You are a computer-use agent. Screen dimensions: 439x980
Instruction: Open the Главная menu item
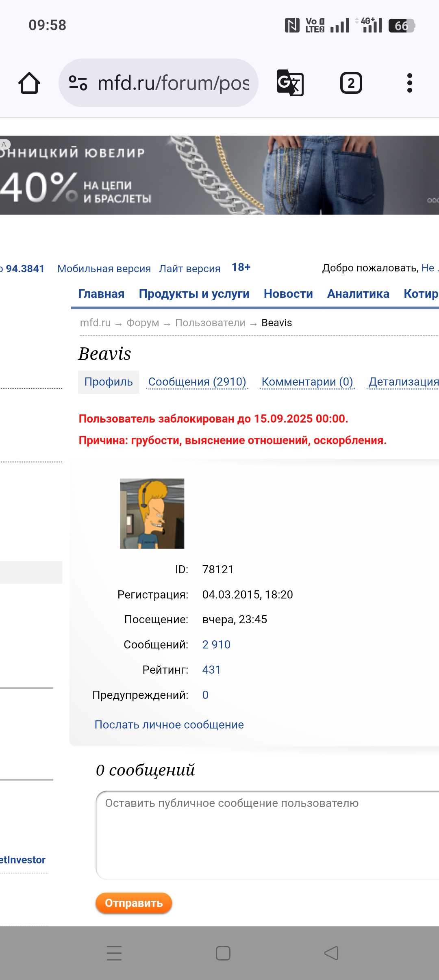coord(101,294)
